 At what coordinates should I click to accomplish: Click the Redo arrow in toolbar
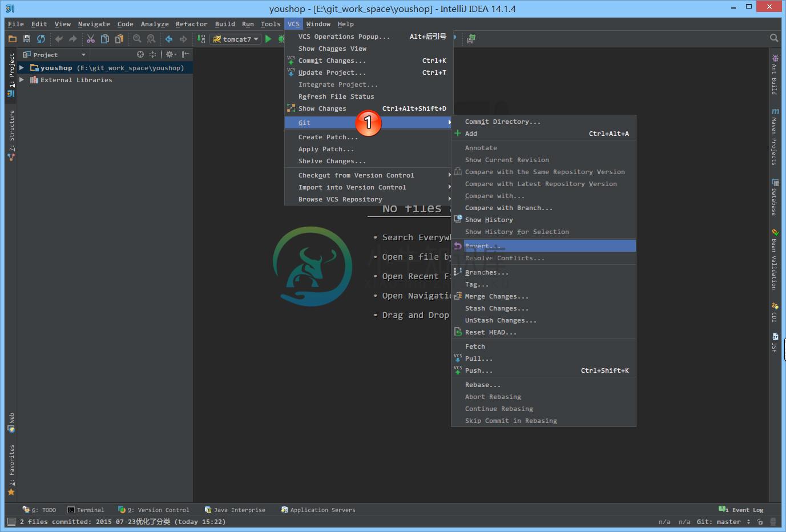72,39
